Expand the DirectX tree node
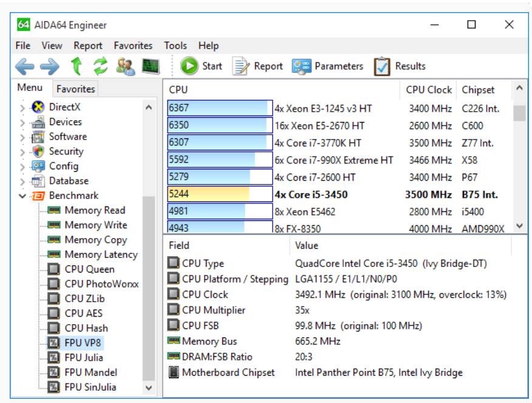This screenshot has width=532, height=403. coord(22,108)
